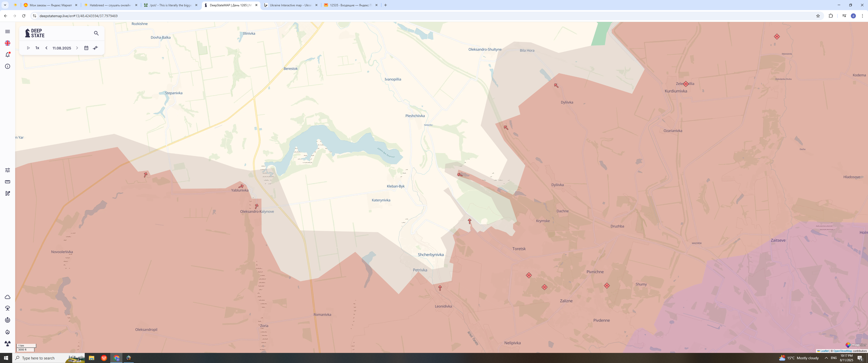Click the compare arrows icon in date bar
This screenshot has width=868, height=363.
95,48
